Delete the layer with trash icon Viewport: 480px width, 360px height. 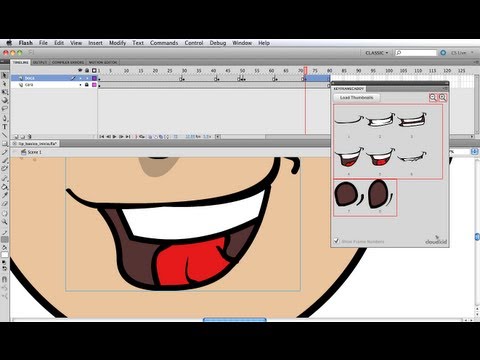(29, 136)
